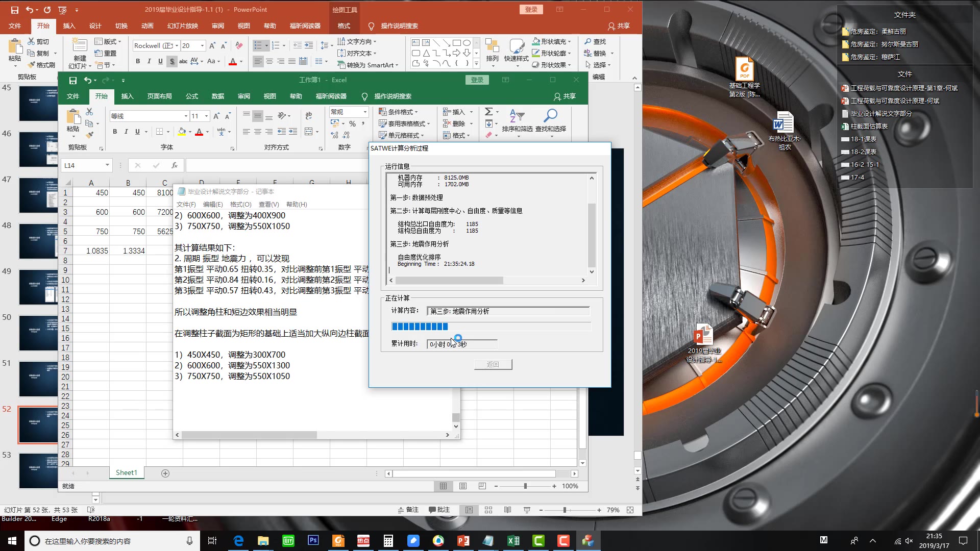Click the 返回 button in SATWE dialog
The image size is (980, 551).
point(493,364)
